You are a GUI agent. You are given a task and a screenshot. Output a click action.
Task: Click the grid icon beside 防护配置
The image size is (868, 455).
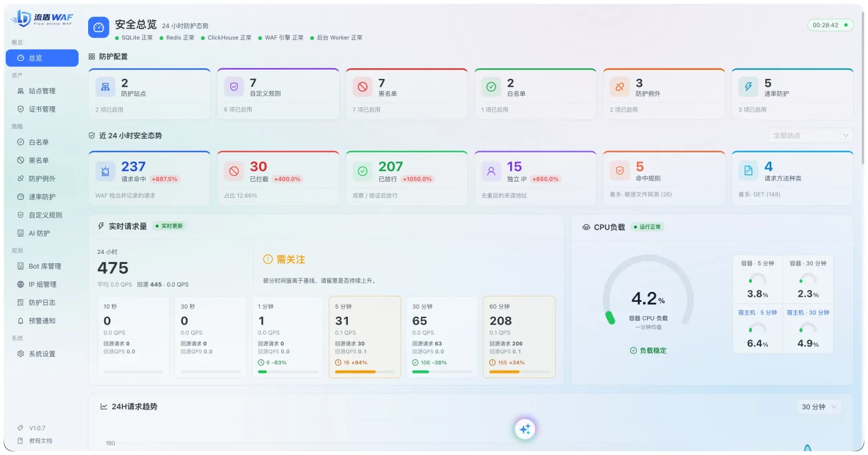pyautogui.click(x=91, y=57)
